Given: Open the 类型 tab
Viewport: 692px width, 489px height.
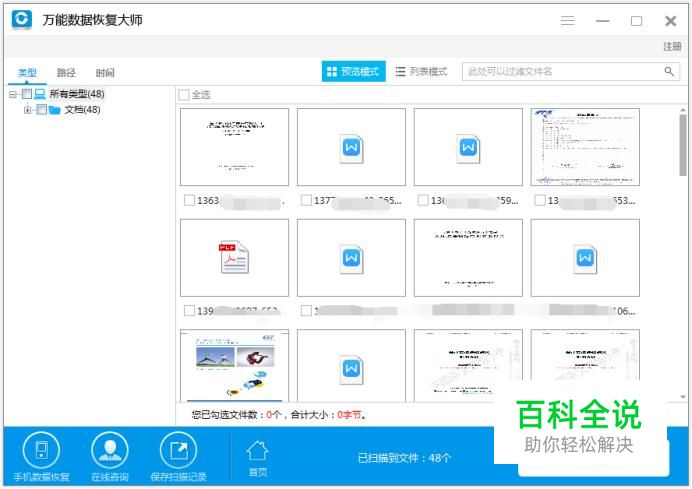Looking at the screenshot, I should (x=27, y=72).
